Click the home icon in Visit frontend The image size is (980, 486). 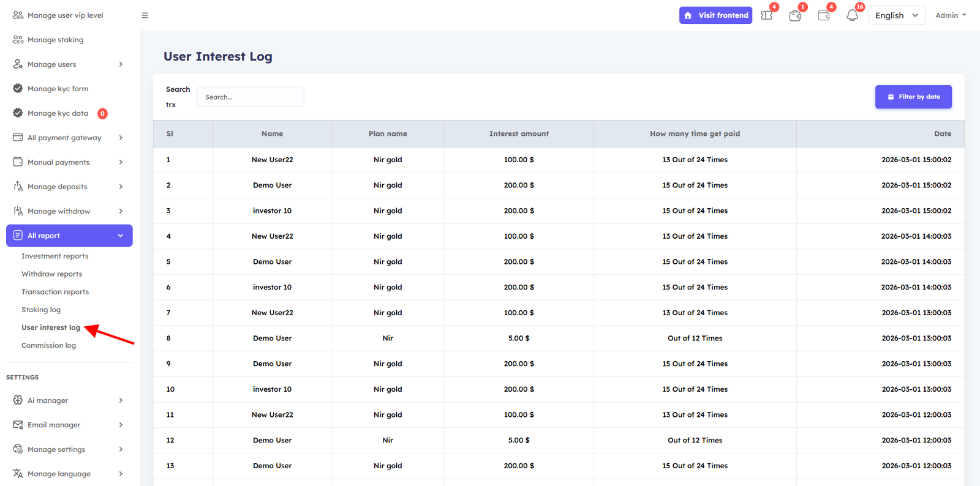click(688, 15)
